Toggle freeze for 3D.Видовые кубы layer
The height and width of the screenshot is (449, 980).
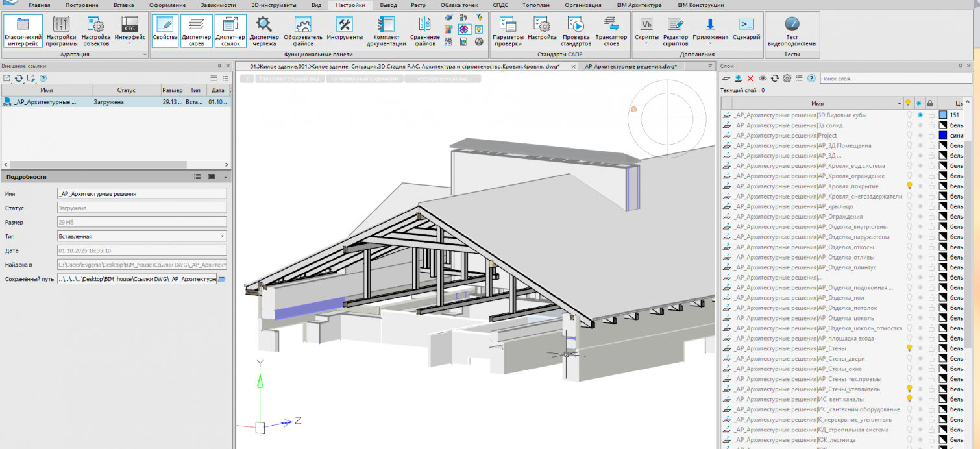point(920,115)
